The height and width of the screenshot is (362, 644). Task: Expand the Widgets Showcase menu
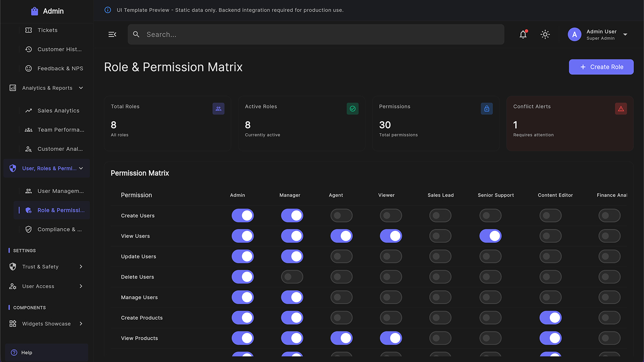tap(81, 324)
